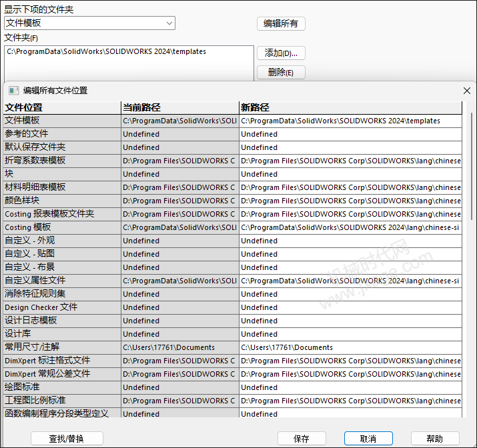Select the 自定义 - 外观 row label

62,241
